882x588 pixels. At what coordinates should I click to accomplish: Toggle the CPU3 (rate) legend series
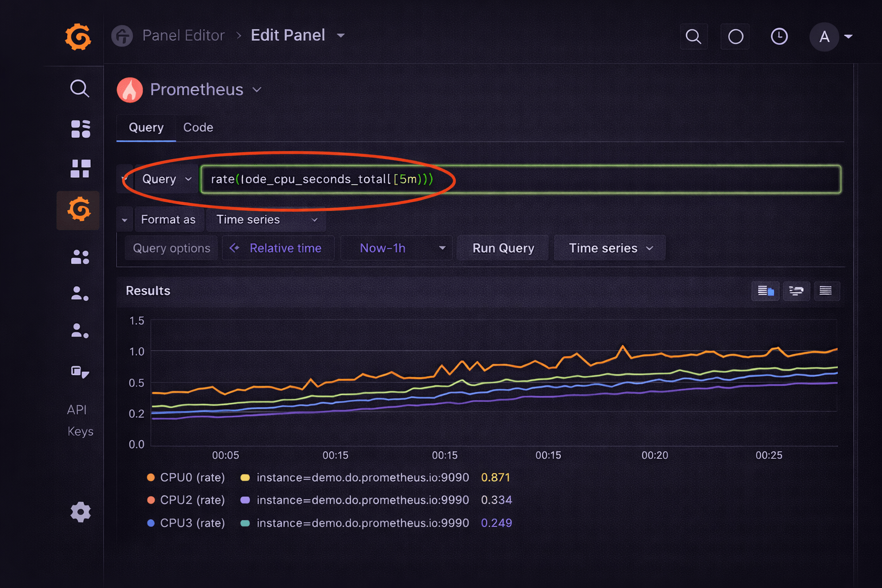click(x=192, y=523)
